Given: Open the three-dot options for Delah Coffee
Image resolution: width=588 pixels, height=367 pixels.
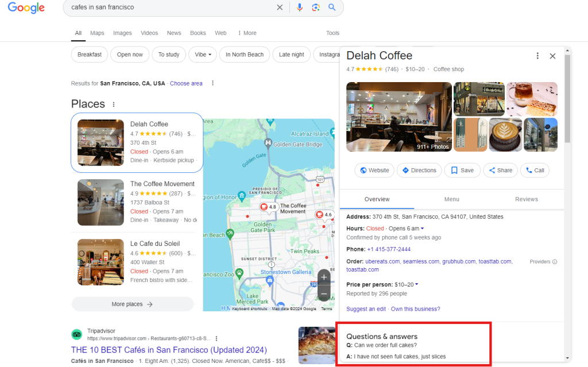Looking at the screenshot, I should (537, 56).
